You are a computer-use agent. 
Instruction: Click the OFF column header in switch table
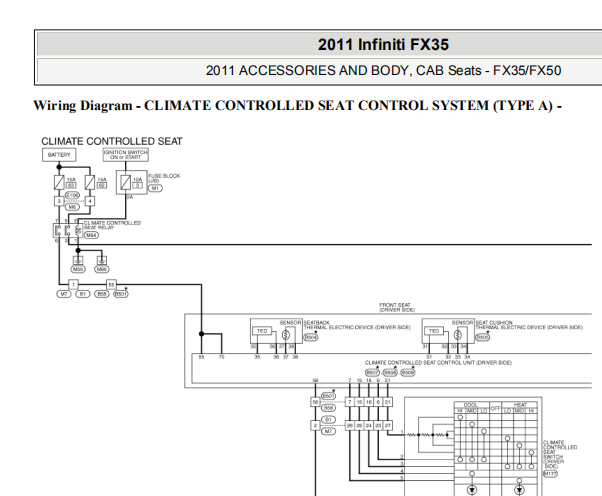coord(496,408)
